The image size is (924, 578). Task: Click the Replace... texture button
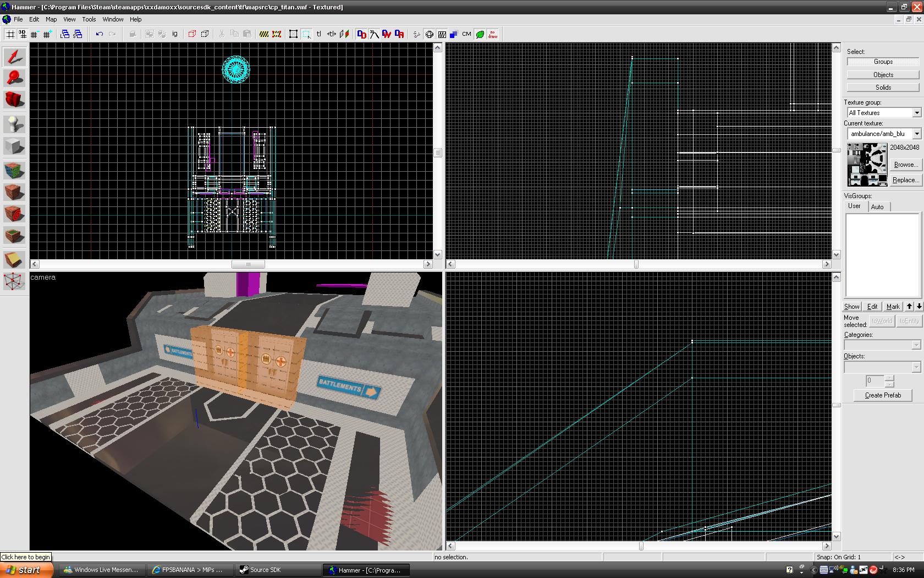tap(905, 180)
